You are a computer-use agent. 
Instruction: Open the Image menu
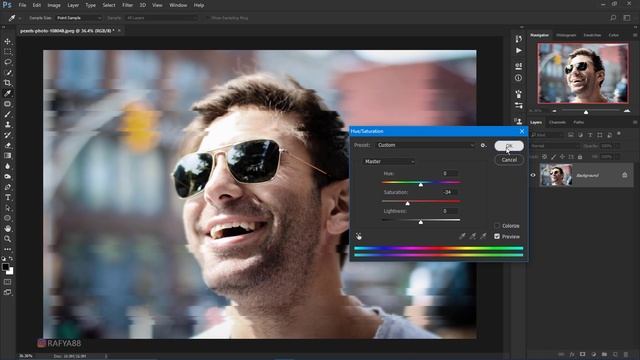pos(54,5)
